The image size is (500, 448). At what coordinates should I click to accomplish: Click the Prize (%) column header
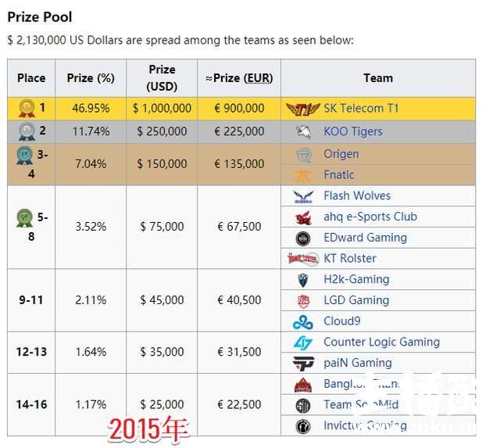(x=91, y=78)
